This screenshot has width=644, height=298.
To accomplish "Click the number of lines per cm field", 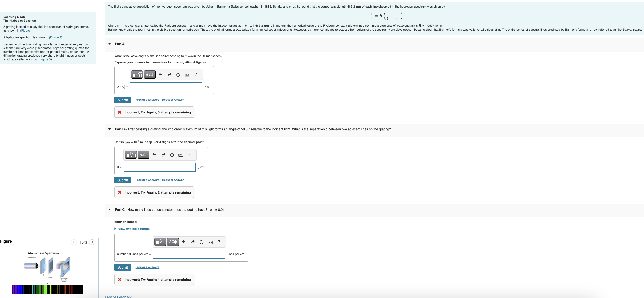I will (189, 254).
